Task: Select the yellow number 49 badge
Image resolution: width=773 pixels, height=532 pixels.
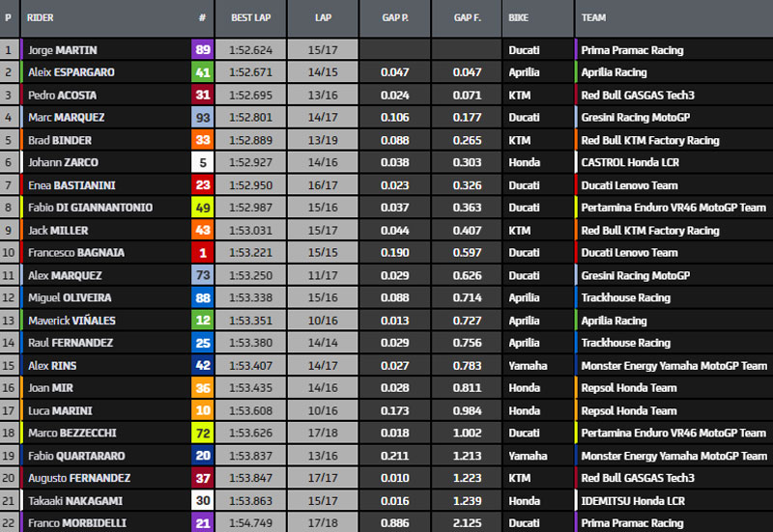Action: (203, 208)
